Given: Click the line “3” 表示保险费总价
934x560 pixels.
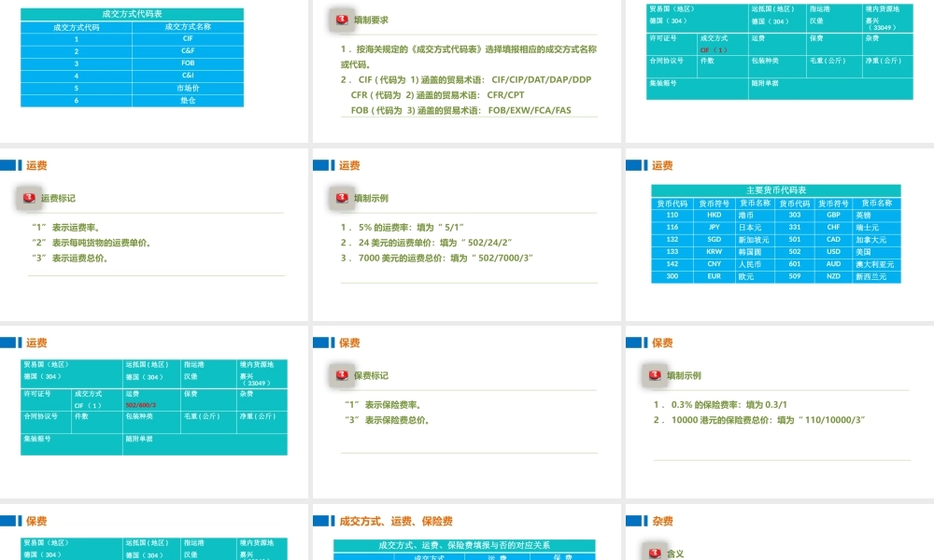Looking at the screenshot, I should coord(388,420).
